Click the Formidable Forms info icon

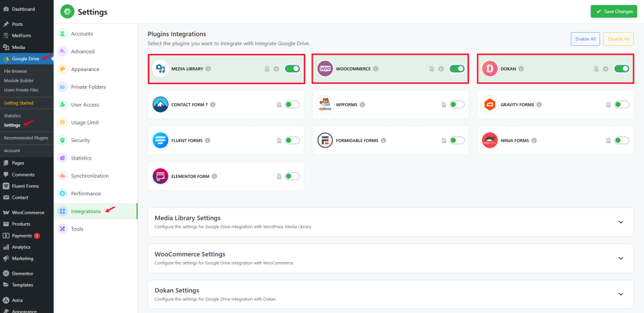point(383,140)
